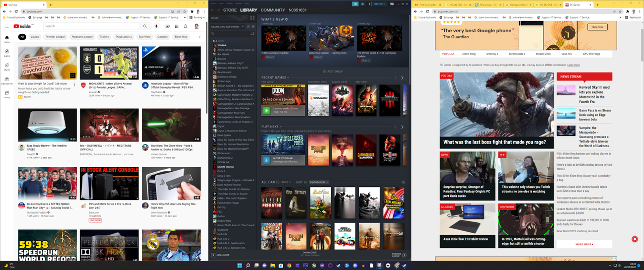Bookmark YouTube page with star icon

185,11
